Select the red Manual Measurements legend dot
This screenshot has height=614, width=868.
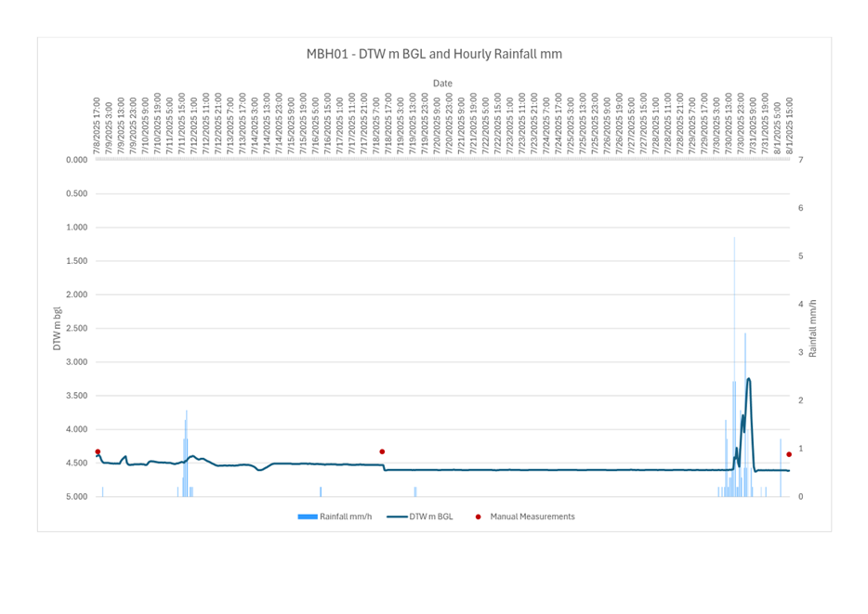[480, 516]
